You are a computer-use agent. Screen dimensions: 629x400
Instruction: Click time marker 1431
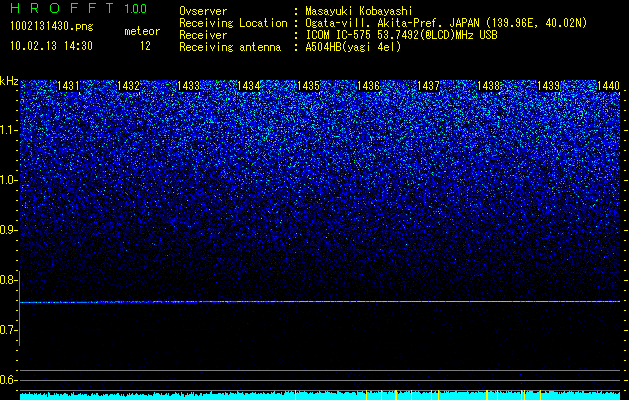tap(68, 86)
